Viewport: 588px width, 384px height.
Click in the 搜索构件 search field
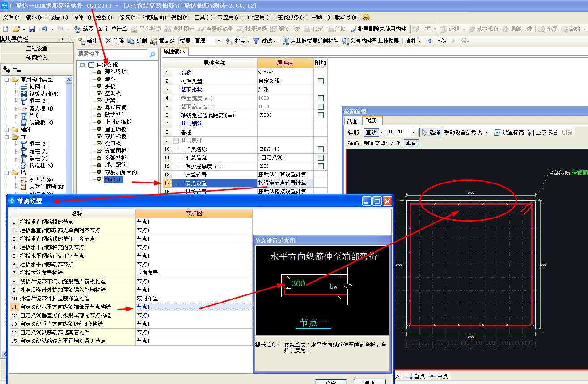click(x=112, y=54)
